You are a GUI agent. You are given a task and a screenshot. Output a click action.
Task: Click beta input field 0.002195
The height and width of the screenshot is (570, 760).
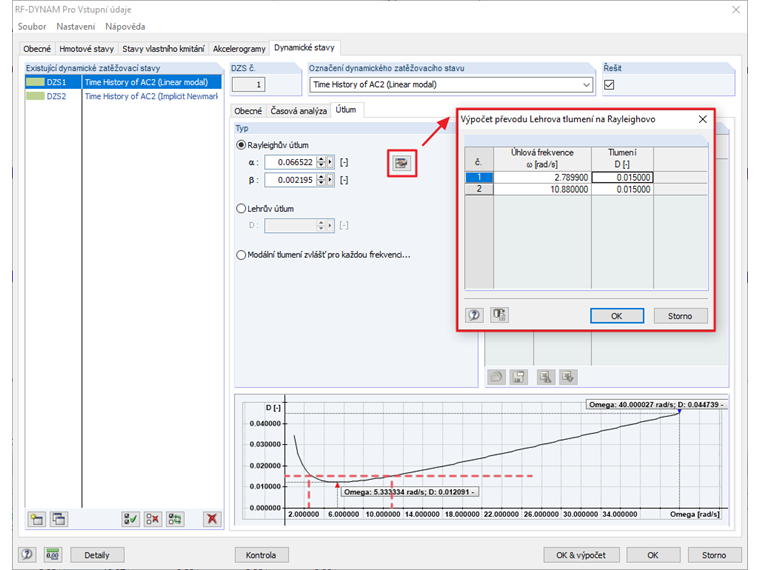[x=291, y=180]
